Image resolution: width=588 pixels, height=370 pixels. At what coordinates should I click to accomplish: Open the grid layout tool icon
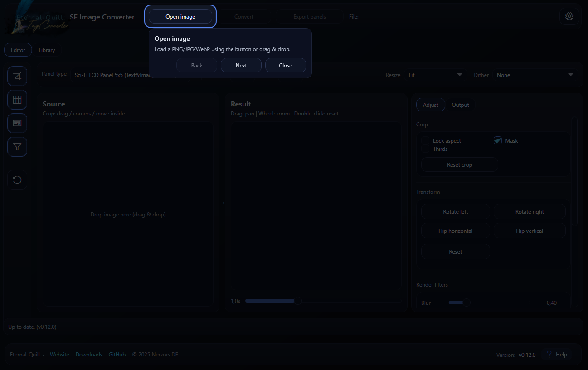tap(17, 100)
